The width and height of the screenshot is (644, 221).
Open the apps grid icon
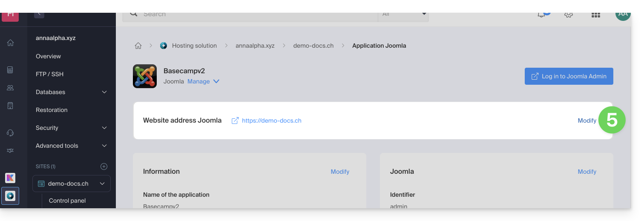pyautogui.click(x=595, y=15)
